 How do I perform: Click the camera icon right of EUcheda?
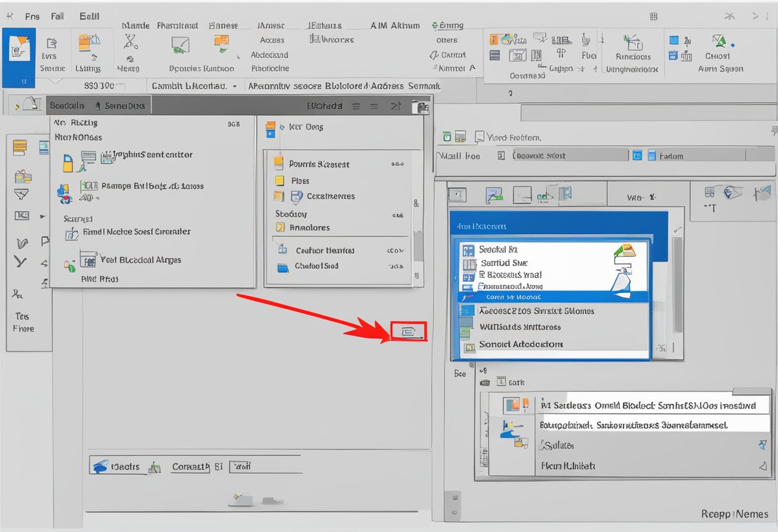point(420,107)
